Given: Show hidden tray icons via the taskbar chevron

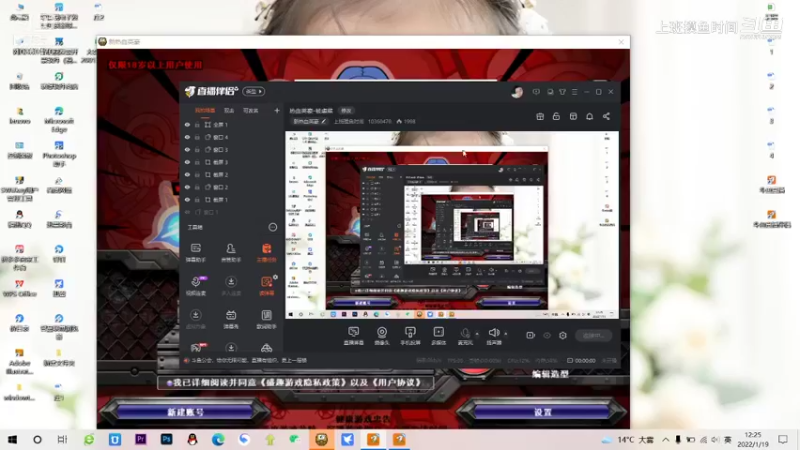Looking at the screenshot, I should click(666, 439).
